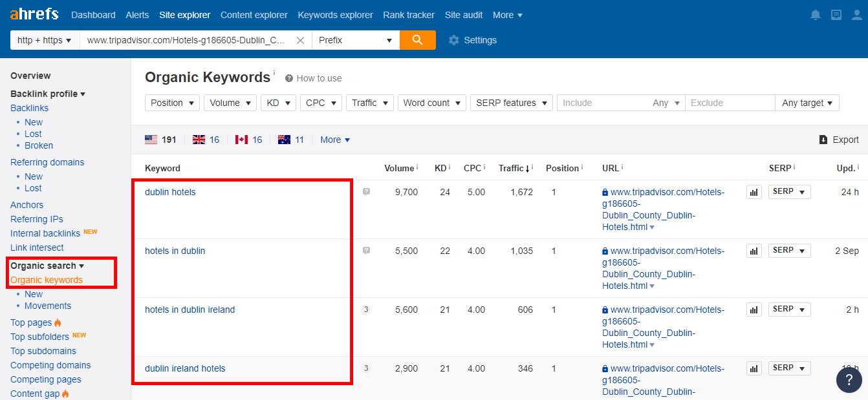This screenshot has width=868, height=400.
Task: Open chart icon for dublin ireland hotels
Action: point(754,368)
